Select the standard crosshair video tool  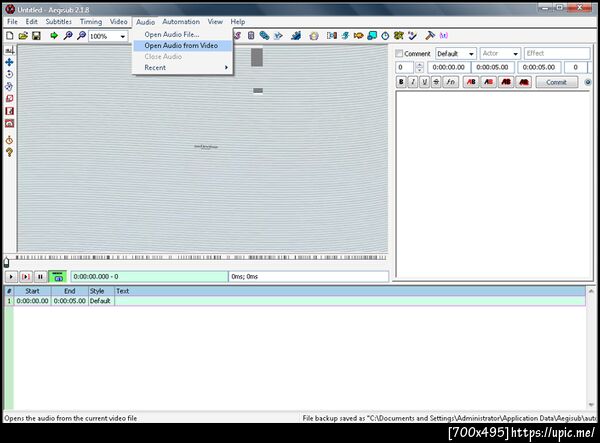[9, 50]
